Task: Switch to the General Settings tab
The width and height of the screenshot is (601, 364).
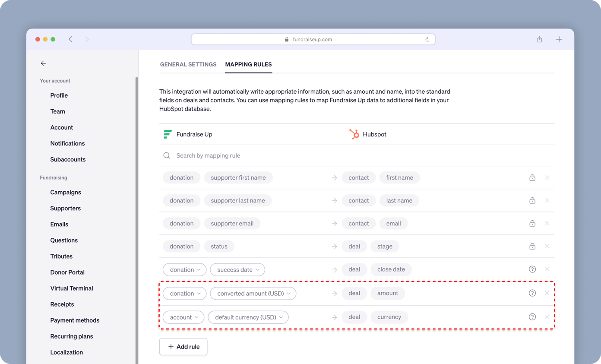Action: pos(188,64)
